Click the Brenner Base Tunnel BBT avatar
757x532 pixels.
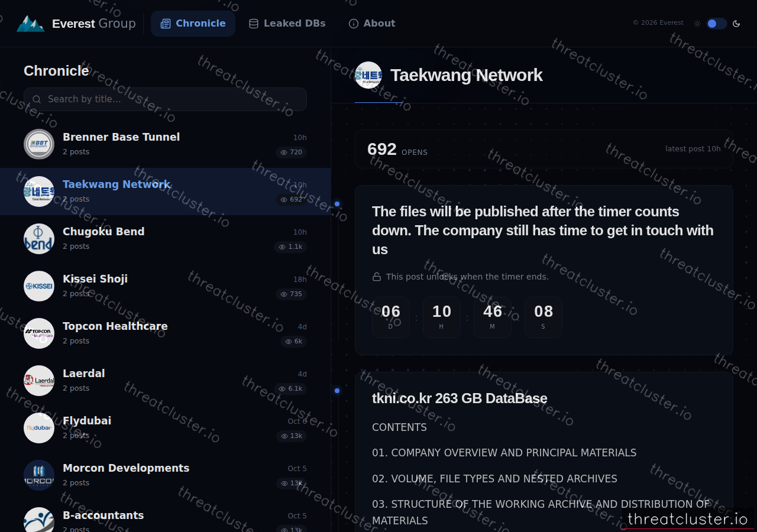coord(39,144)
